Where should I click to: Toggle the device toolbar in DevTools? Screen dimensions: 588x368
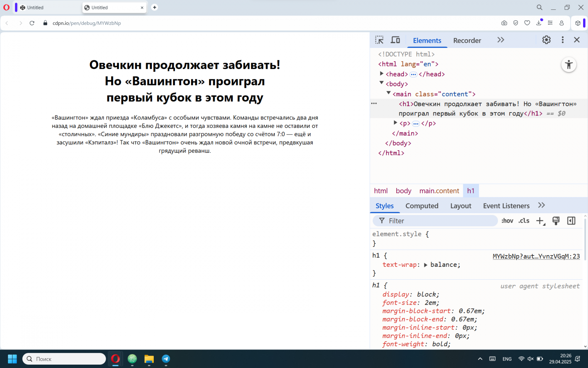(x=395, y=40)
